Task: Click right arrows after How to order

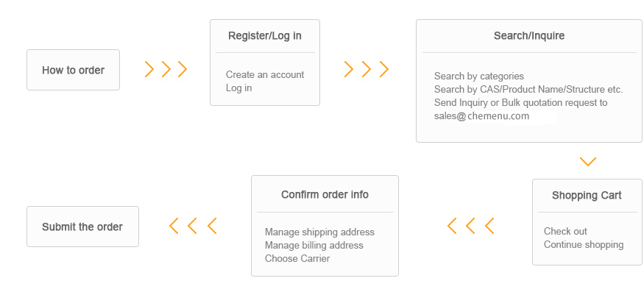Action: pyautogui.click(x=166, y=69)
